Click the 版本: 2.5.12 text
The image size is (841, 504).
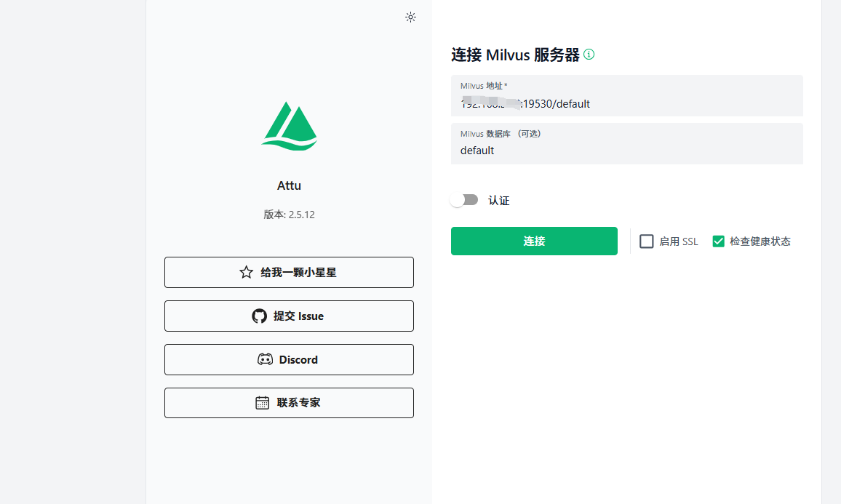[x=289, y=215]
